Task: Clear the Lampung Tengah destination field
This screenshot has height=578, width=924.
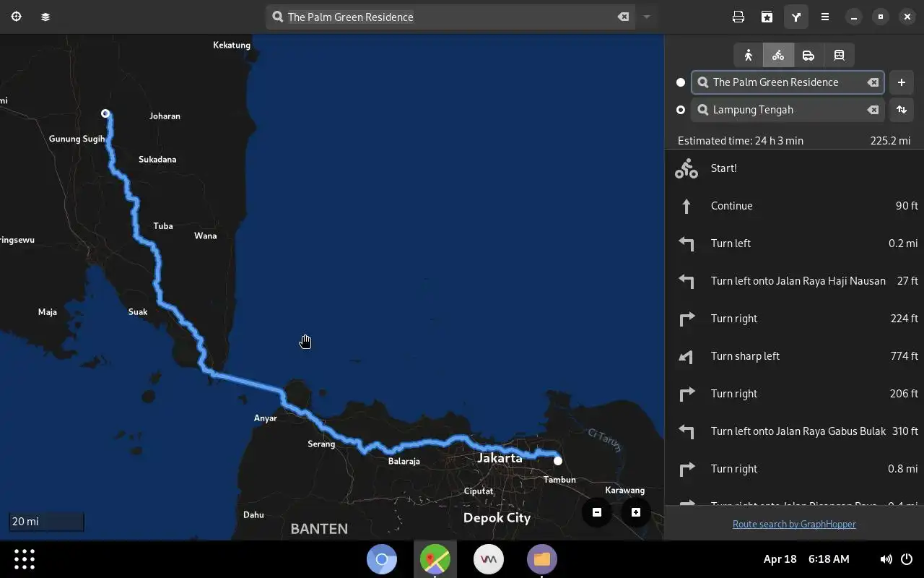Action: point(873,110)
